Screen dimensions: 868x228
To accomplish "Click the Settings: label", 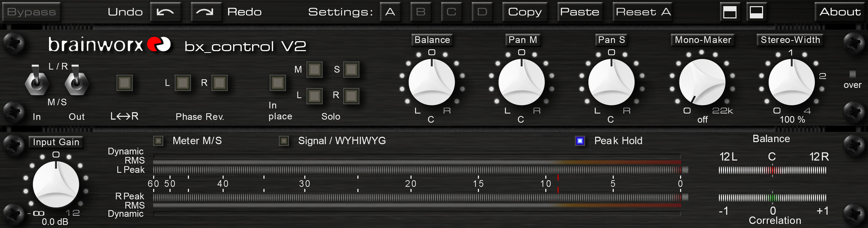I will click(341, 12).
